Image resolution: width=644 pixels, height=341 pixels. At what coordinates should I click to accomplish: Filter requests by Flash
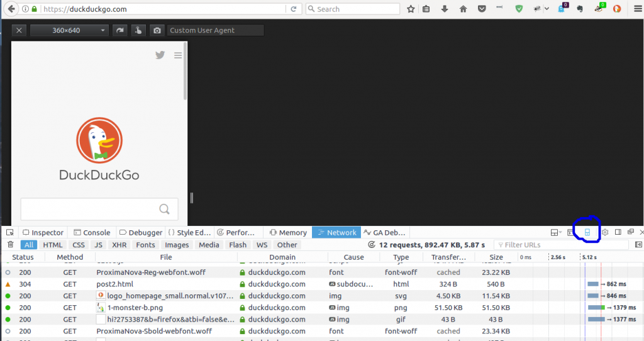point(238,245)
